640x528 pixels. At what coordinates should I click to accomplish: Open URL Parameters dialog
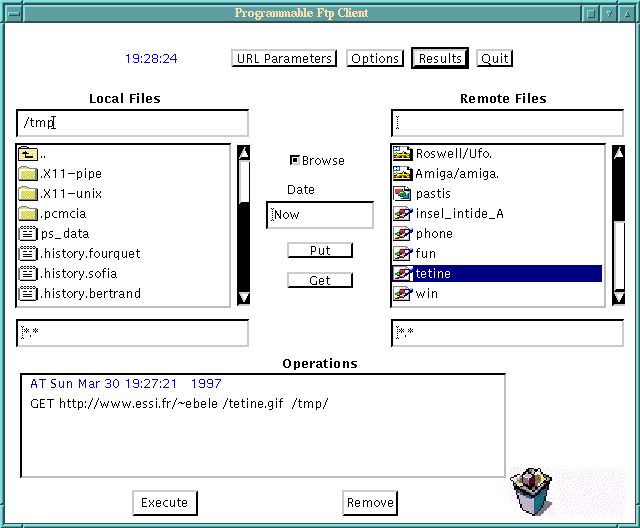284,59
